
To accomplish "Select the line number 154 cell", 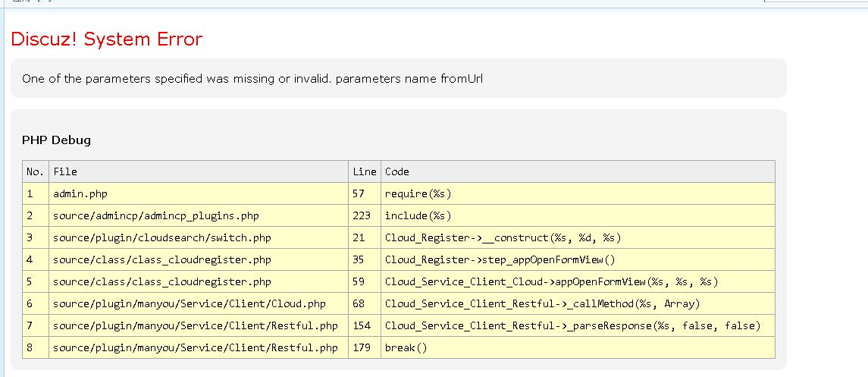I will tap(365, 325).
